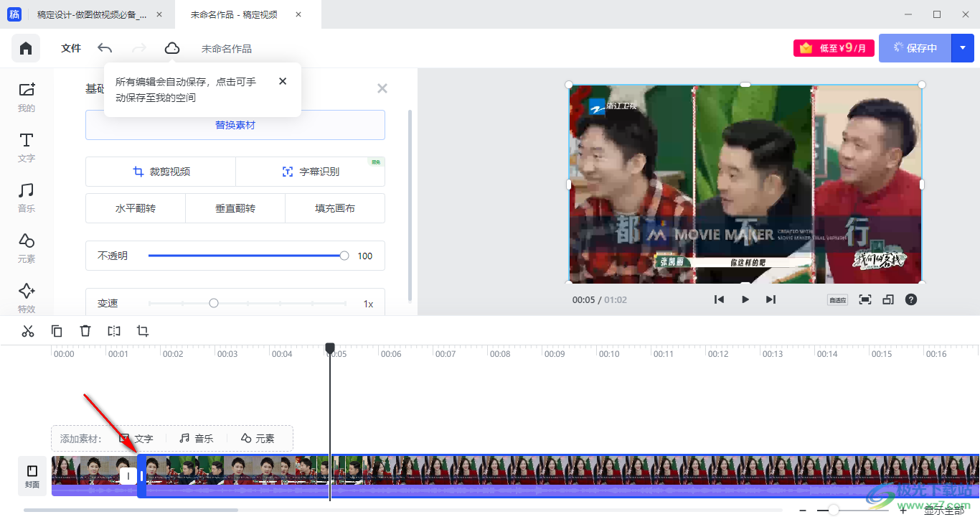Split clip with the scissors tool
Image resolution: width=980 pixels, height=517 pixels.
pos(28,331)
